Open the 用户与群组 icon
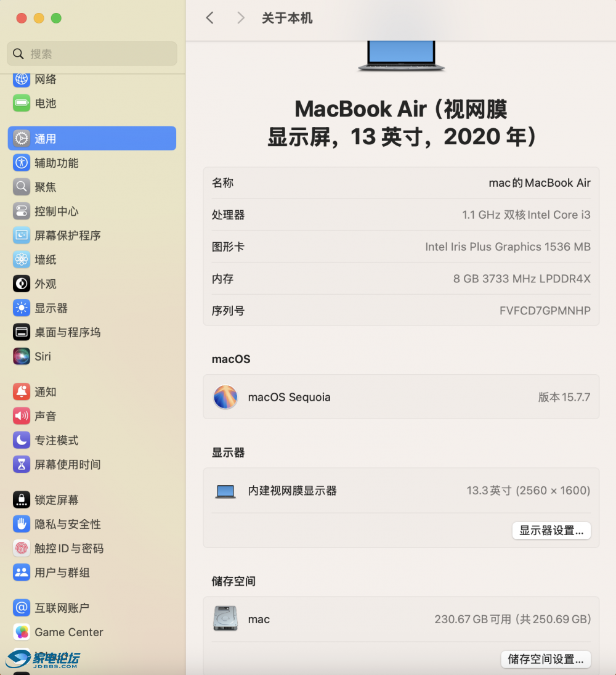The width and height of the screenshot is (616, 675). click(x=22, y=572)
